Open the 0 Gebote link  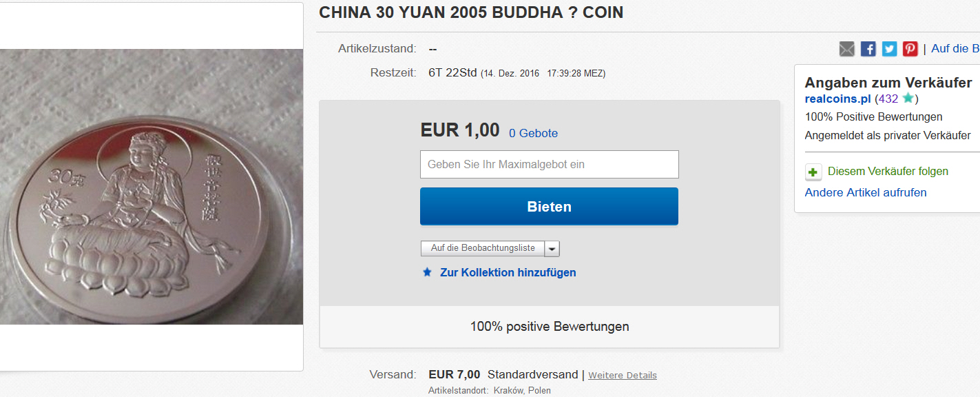click(533, 134)
